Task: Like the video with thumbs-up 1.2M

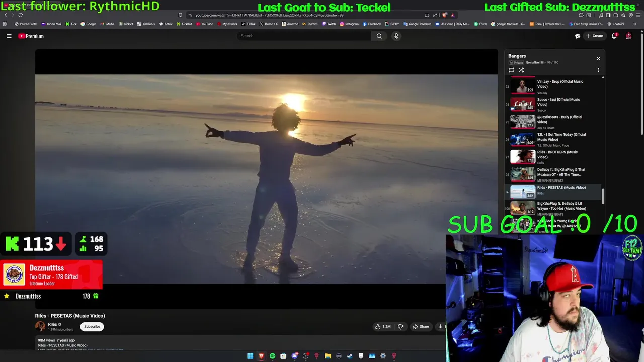Action: point(383,327)
